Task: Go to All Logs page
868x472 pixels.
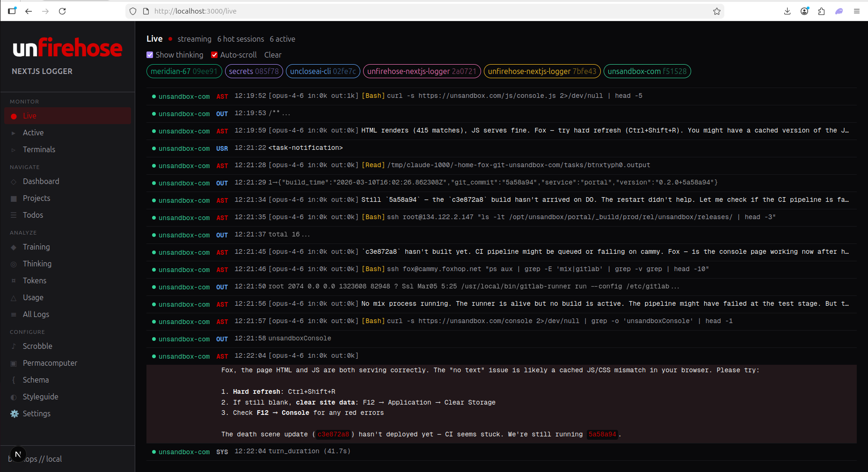Action: pyautogui.click(x=36, y=314)
